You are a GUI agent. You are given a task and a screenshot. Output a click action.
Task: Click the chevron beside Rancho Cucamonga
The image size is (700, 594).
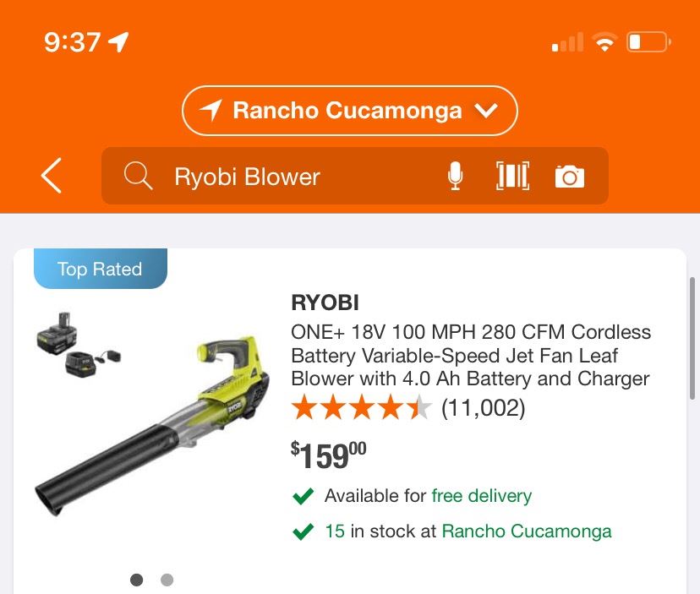click(486, 110)
